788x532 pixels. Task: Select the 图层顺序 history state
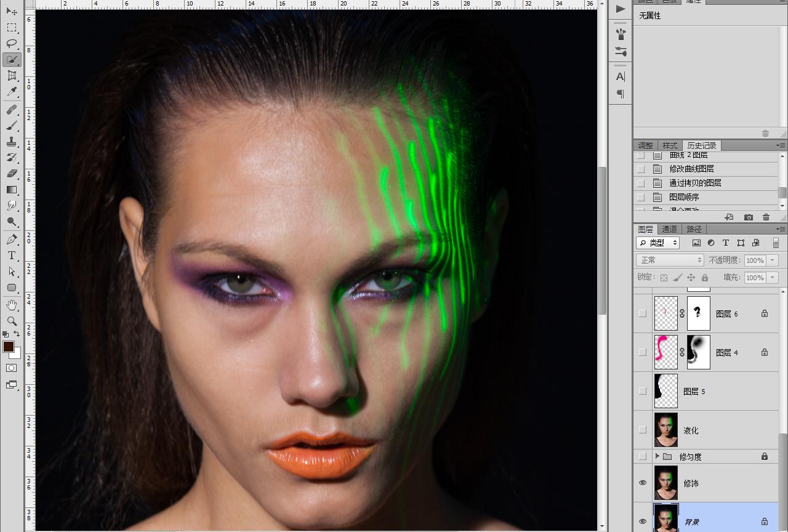coord(684,197)
